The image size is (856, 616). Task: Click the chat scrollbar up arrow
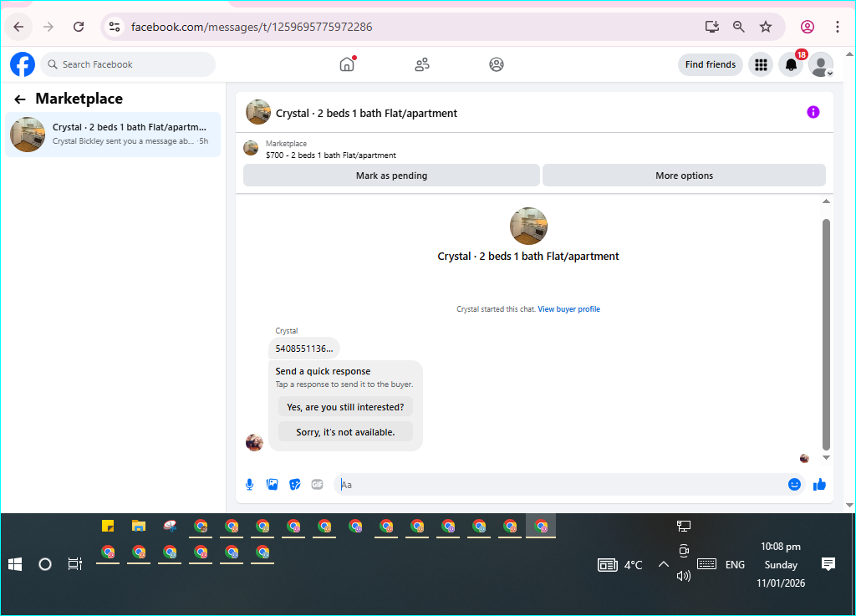click(827, 201)
